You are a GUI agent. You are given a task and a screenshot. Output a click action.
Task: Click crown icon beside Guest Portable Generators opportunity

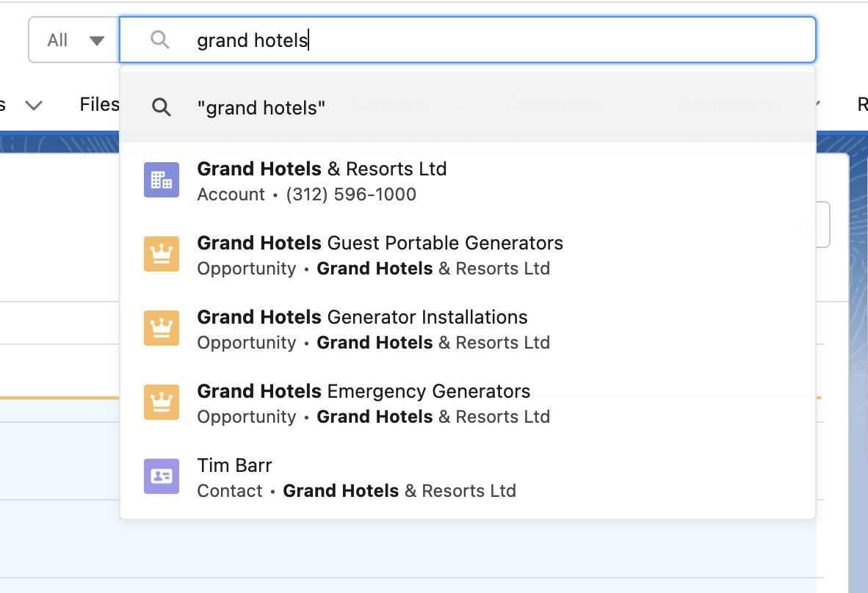161,254
